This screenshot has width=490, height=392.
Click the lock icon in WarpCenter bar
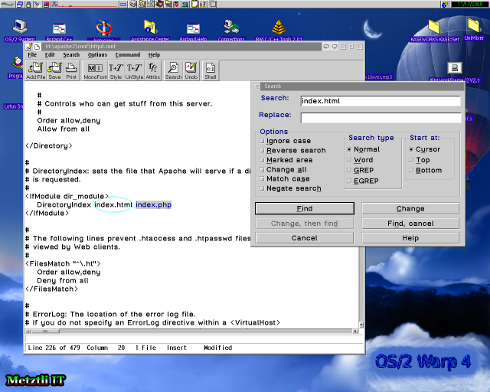click(28, 4)
